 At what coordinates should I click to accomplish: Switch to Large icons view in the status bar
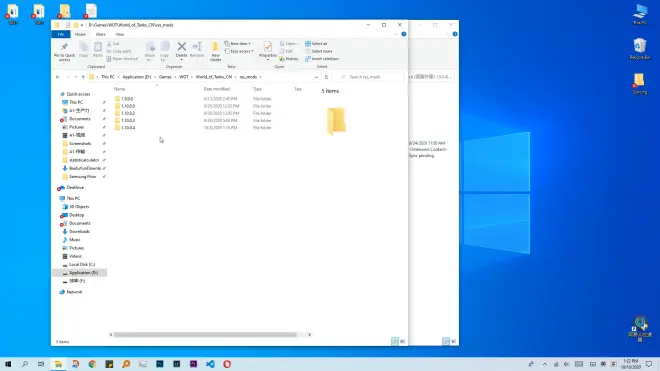402,342
